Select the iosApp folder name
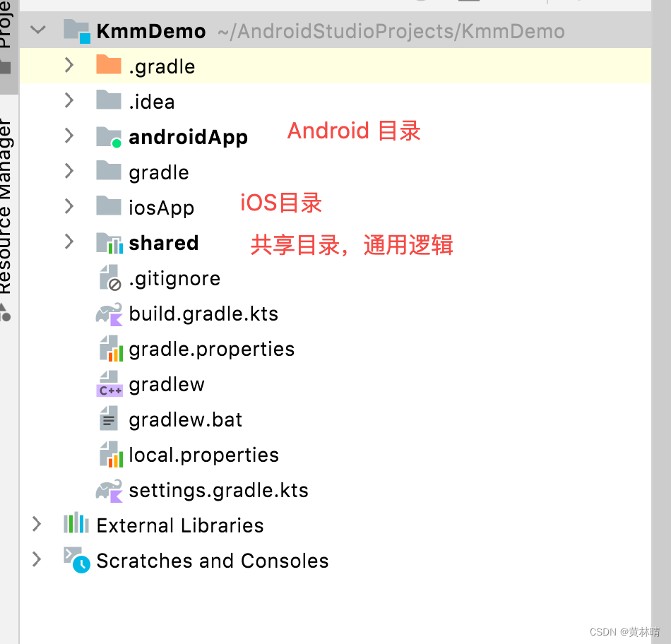This screenshot has height=644, width=671. 161,208
